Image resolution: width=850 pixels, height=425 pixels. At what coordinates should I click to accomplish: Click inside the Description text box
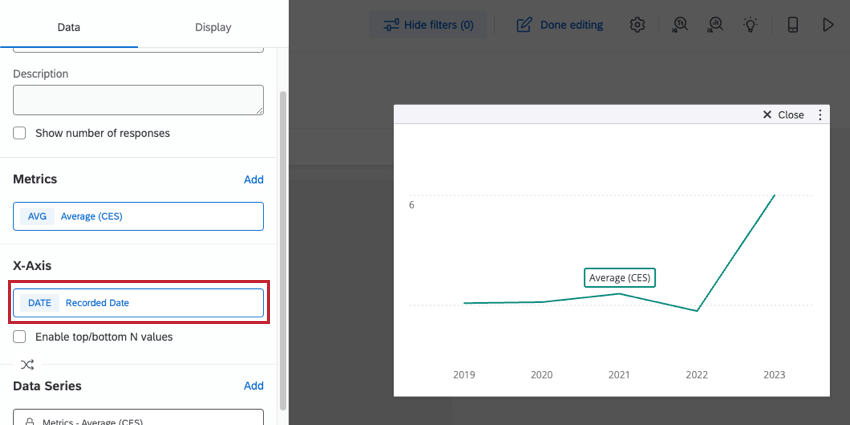138,100
